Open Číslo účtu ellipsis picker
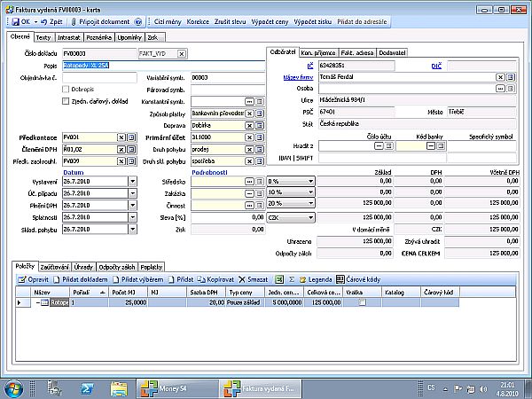This screenshot has width=532, height=399. 379,146
